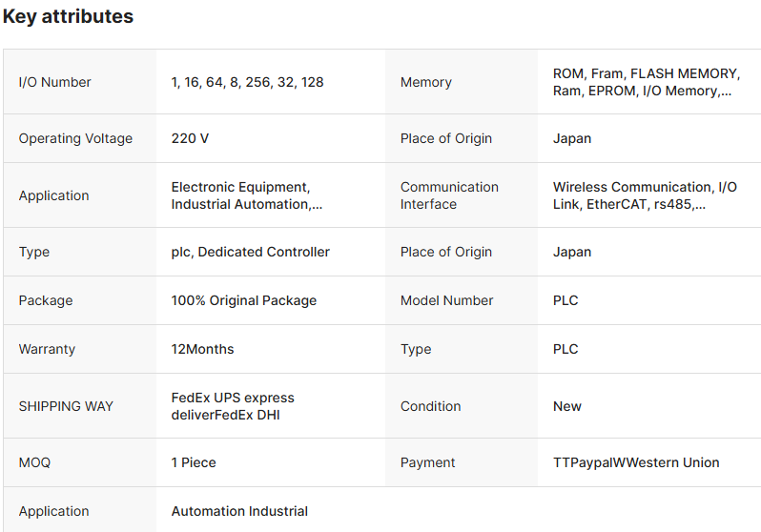The height and width of the screenshot is (532, 761).
Task: Select the Package attribute label
Action: point(46,300)
